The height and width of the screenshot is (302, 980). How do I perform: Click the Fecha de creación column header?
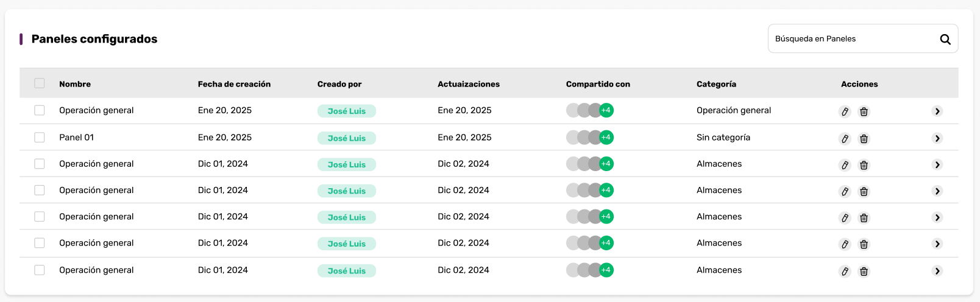coord(234,84)
